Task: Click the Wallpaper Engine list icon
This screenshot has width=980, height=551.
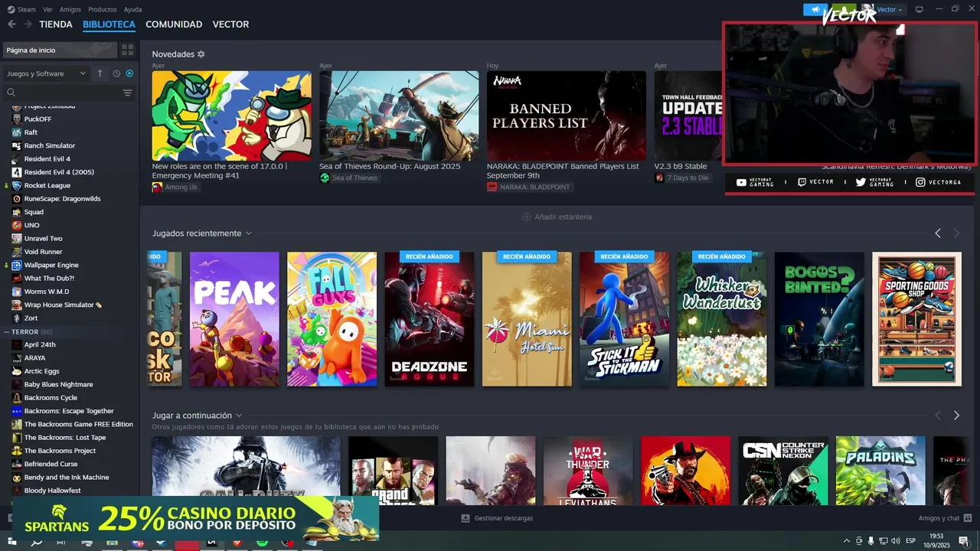Action: click(x=17, y=265)
